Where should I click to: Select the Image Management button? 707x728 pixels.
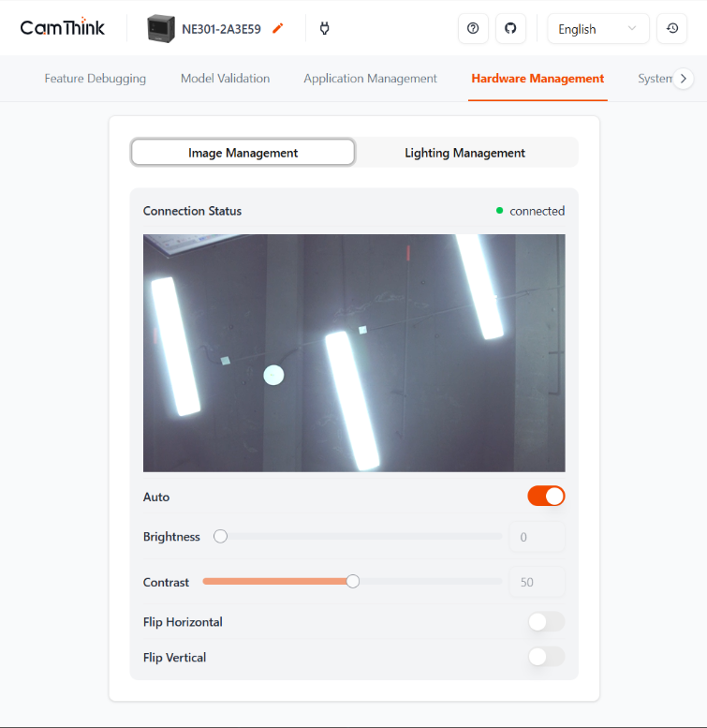[x=243, y=153]
